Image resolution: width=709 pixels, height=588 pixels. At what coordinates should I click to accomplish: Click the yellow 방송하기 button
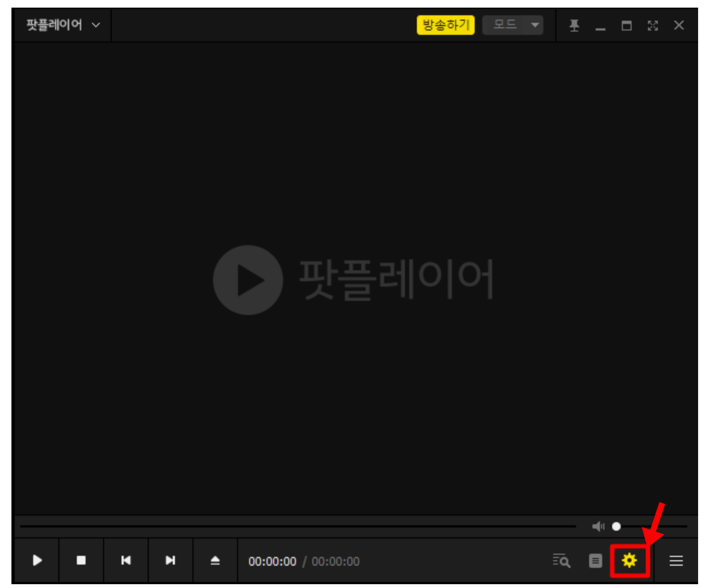[x=446, y=25]
